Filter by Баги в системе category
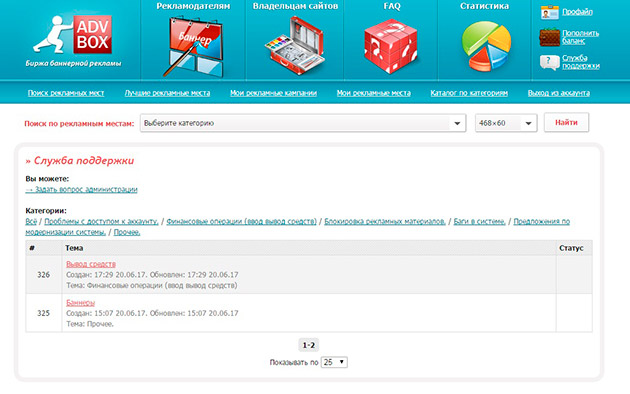This screenshot has width=630, height=394. tap(479, 221)
